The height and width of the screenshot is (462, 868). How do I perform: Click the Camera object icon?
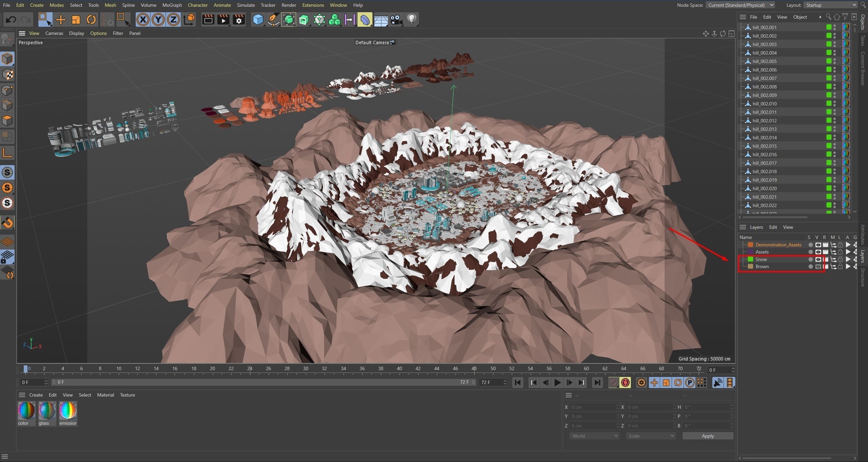click(396, 20)
